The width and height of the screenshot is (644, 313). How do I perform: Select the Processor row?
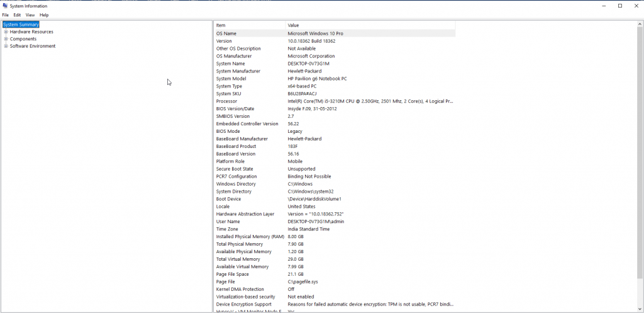(x=335, y=101)
